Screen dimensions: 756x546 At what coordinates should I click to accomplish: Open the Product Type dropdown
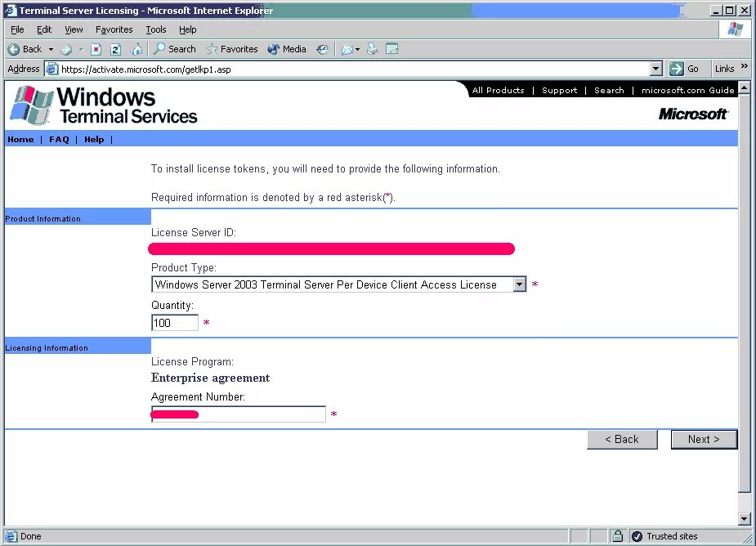point(521,284)
